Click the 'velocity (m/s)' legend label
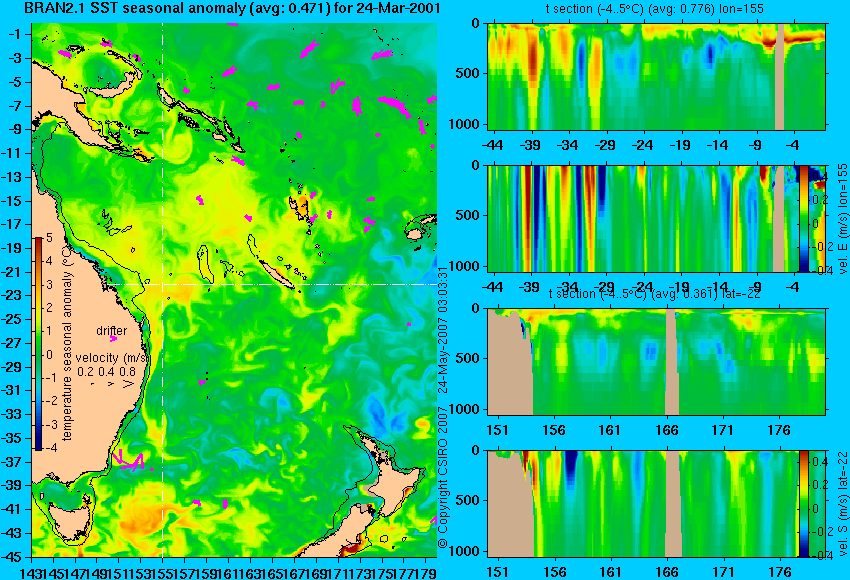Screen dimensions: 850x580 [112, 358]
